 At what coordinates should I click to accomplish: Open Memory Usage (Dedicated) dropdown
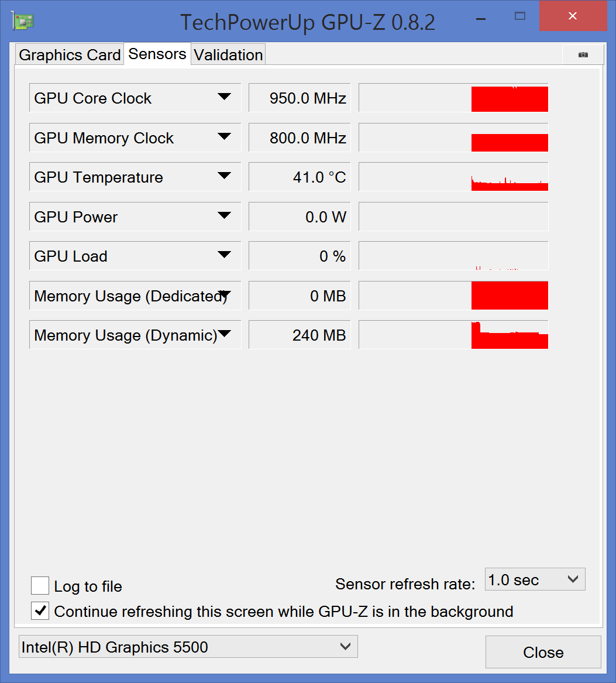click(224, 294)
